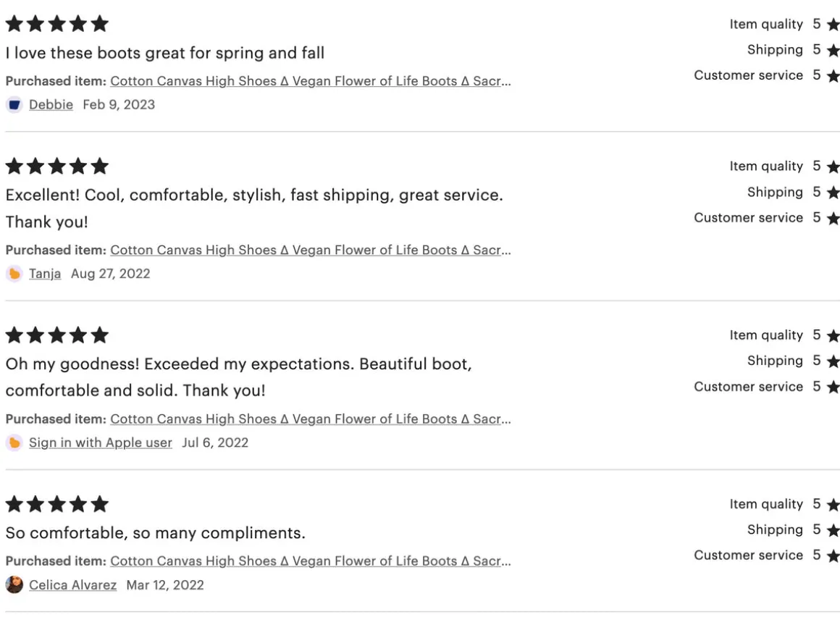
Task: Open Celica Alvarez's profile link
Action: [72, 584]
